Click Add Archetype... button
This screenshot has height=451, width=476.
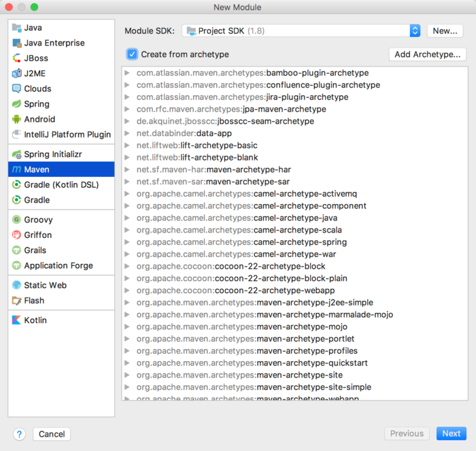(x=428, y=54)
